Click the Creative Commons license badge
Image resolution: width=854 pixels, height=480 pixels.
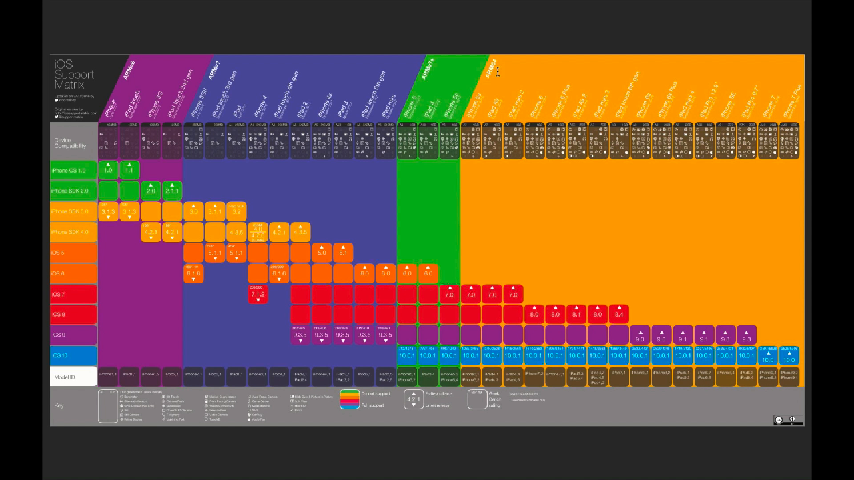click(x=788, y=420)
